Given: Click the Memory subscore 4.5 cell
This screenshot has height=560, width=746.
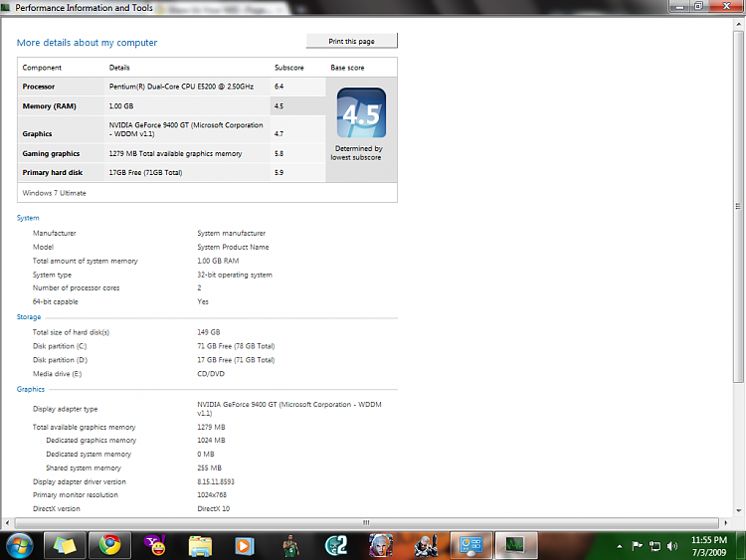Looking at the screenshot, I should pyautogui.click(x=298, y=106).
